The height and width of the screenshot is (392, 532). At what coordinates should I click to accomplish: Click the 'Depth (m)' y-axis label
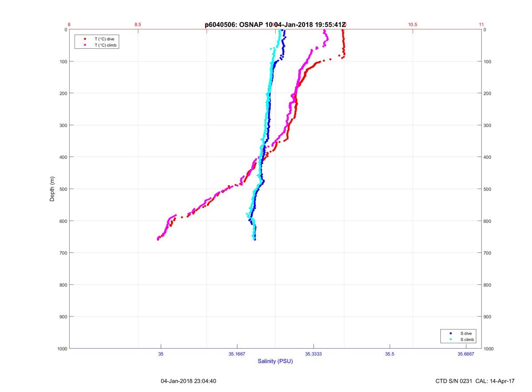(52, 189)
